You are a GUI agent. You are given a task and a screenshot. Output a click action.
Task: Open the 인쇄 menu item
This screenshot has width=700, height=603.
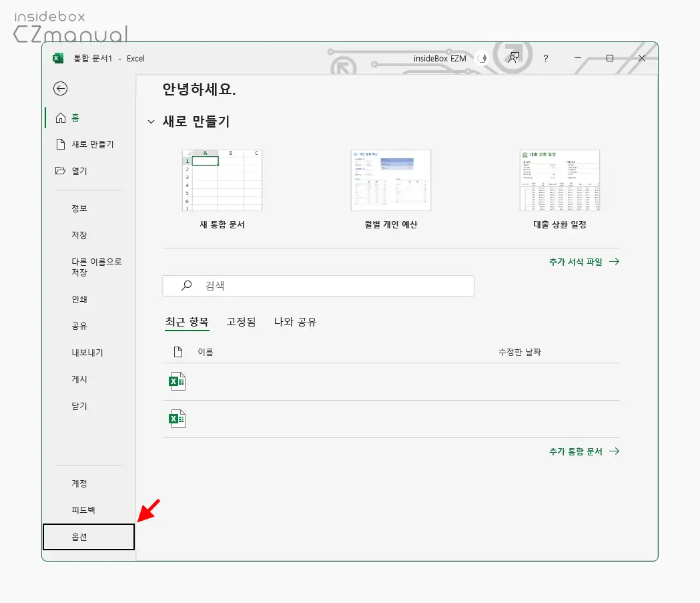coord(89,299)
